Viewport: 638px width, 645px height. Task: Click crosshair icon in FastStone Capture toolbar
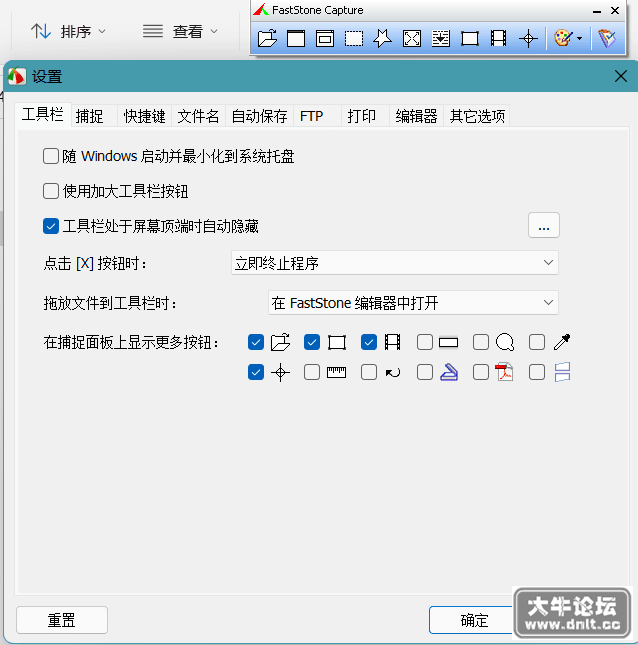coord(528,39)
